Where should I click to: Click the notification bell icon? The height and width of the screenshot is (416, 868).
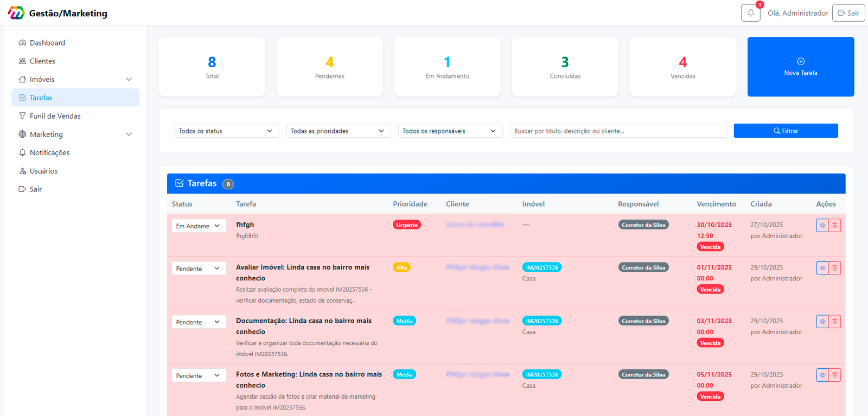(750, 13)
